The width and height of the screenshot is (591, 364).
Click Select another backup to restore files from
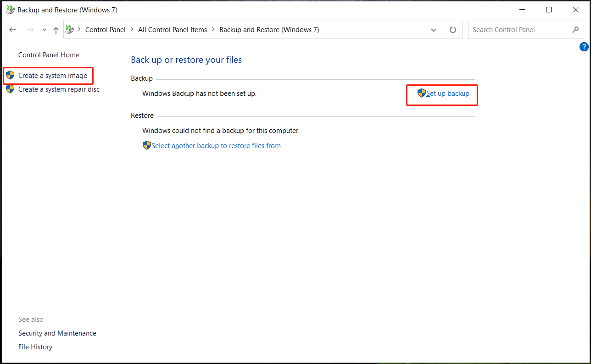point(216,145)
